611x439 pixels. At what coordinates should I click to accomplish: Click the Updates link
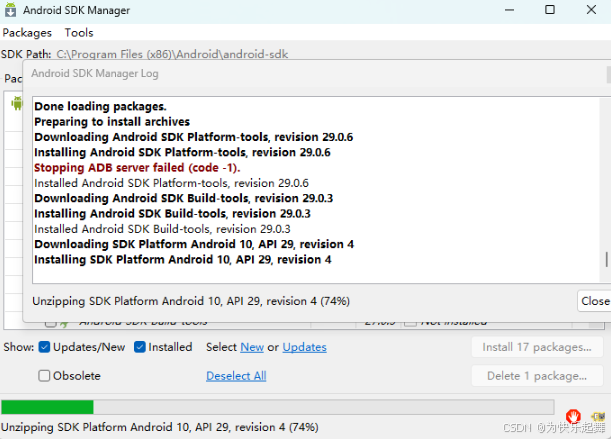304,347
